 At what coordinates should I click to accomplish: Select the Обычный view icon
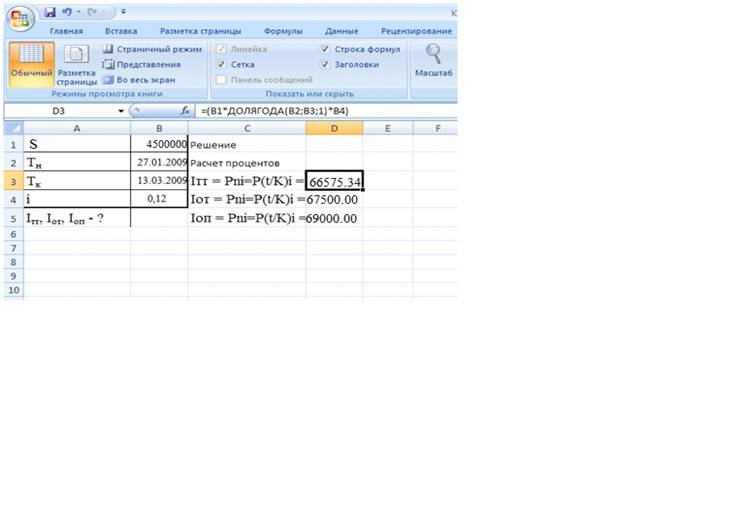point(31,64)
